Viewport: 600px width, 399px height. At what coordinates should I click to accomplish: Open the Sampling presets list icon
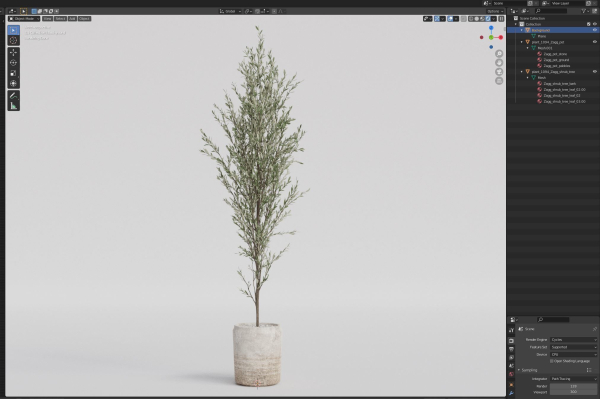click(x=589, y=370)
